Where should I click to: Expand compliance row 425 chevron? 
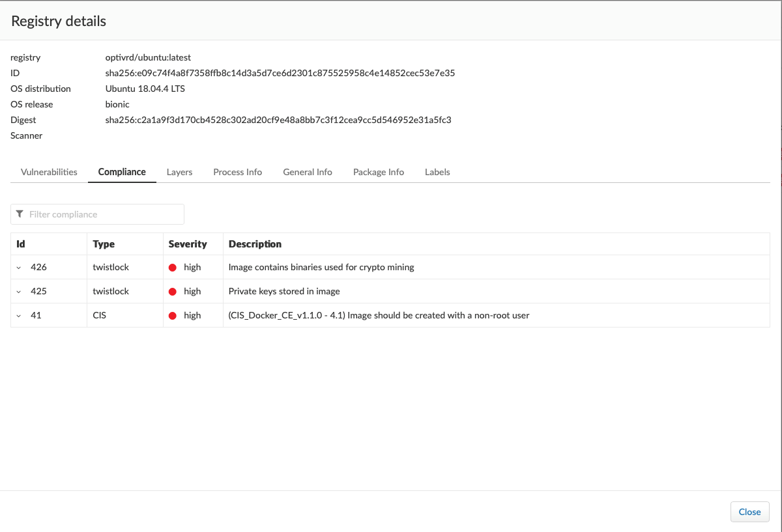coord(19,292)
